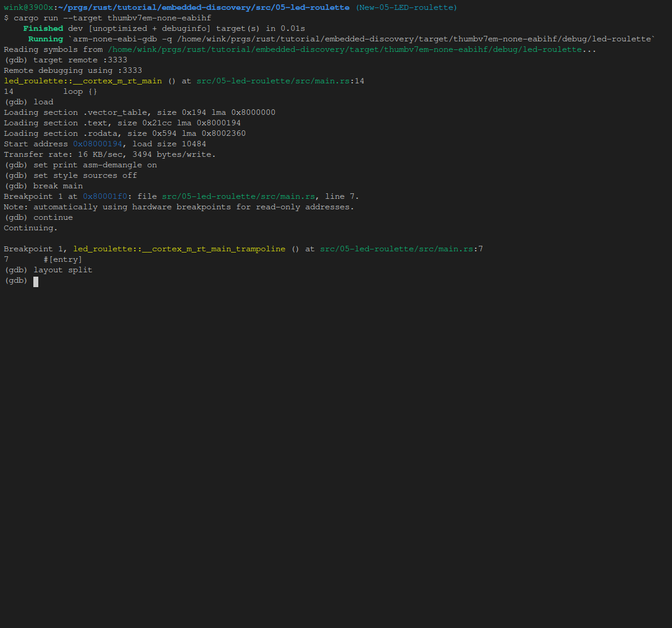Click 'Loading section .text' line
Viewport: 672px width, 628px height.
(x=122, y=123)
